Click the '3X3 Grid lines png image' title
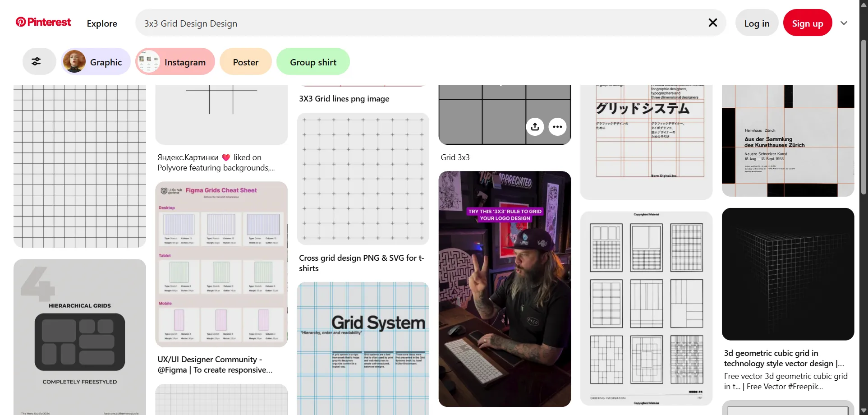 click(344, 99)
